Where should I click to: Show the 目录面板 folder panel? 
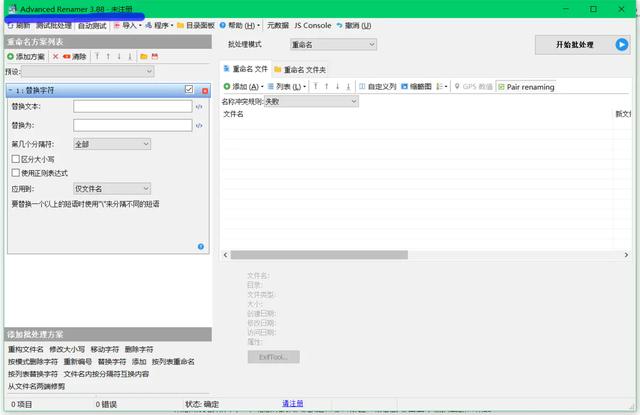pos(196,26)
